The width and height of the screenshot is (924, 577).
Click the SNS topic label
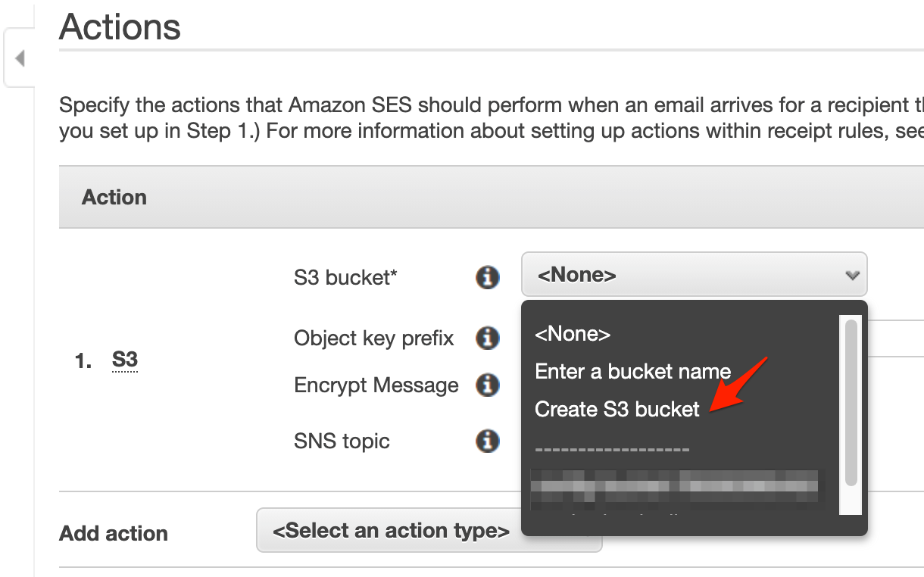pos(342,441)
